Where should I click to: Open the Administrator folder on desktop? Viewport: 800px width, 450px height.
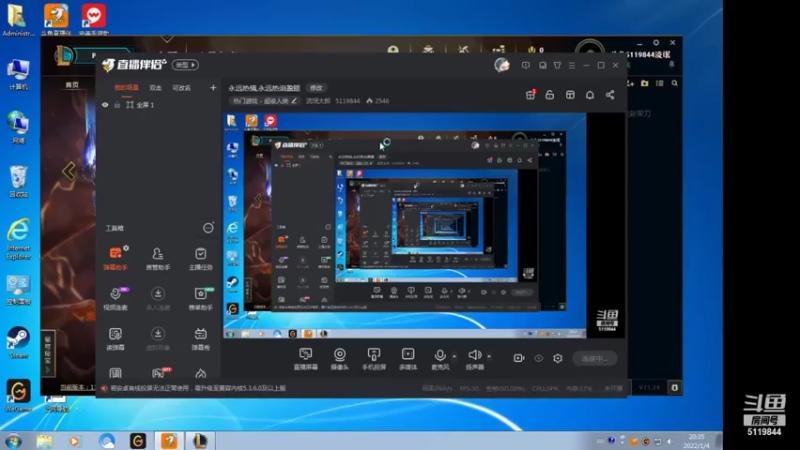tap(18, 20)
